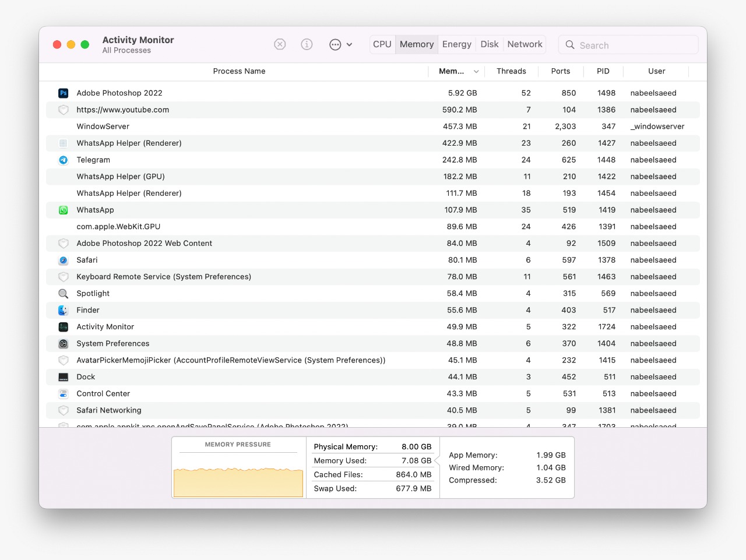Click the Control Center toggle icon
This screenshot has width=746, height=560.
(64, 394)
